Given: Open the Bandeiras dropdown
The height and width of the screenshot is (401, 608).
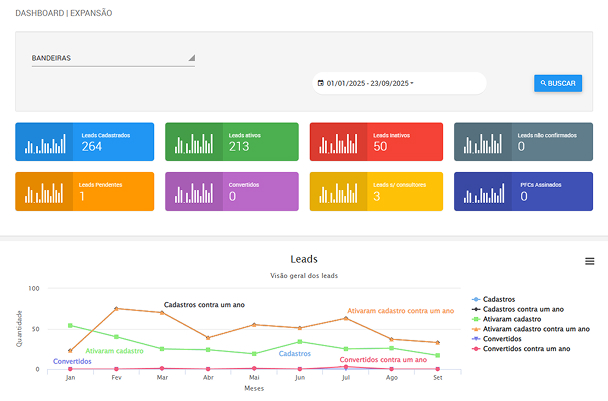Looking at the screenshot, I should [113, 58].
